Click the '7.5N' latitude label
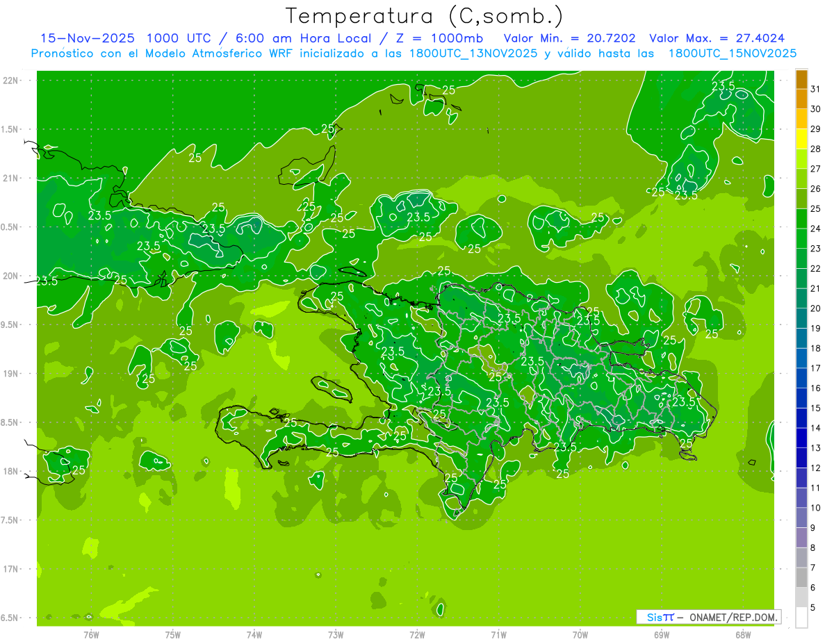 (x=9, y=520)
